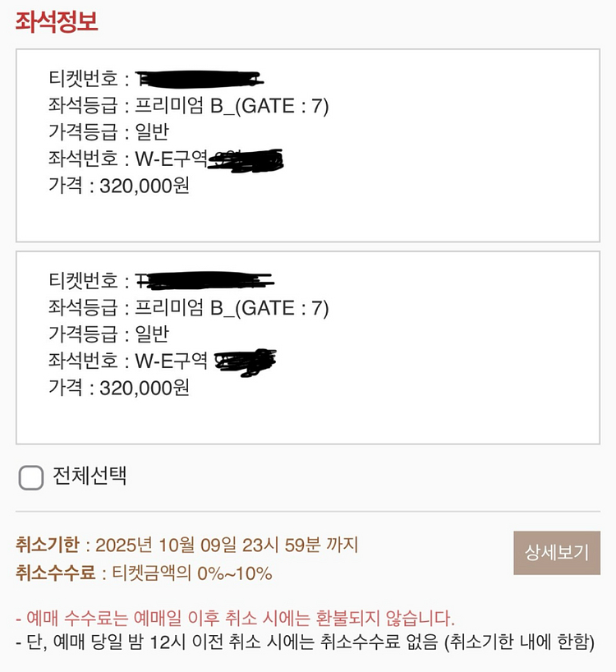Viewport: 616px width, 672px height.
Task: Click first ticket's 가격등급 일반 line
Action: (x=108, y=131)
